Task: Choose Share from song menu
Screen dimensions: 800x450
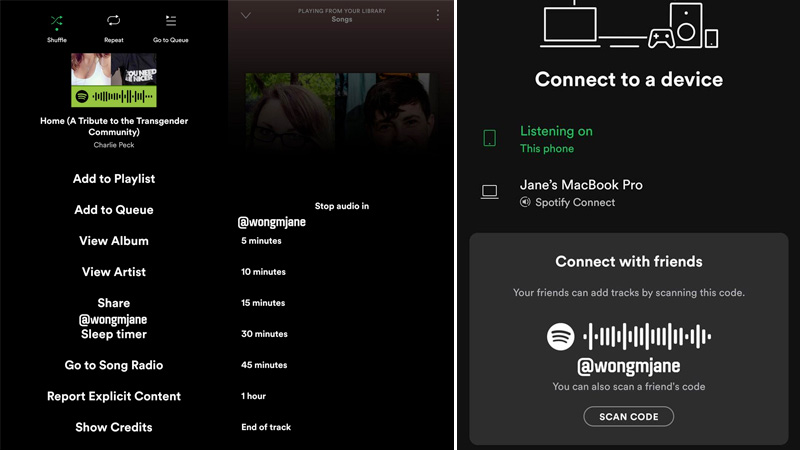Action: click(114, 303)
